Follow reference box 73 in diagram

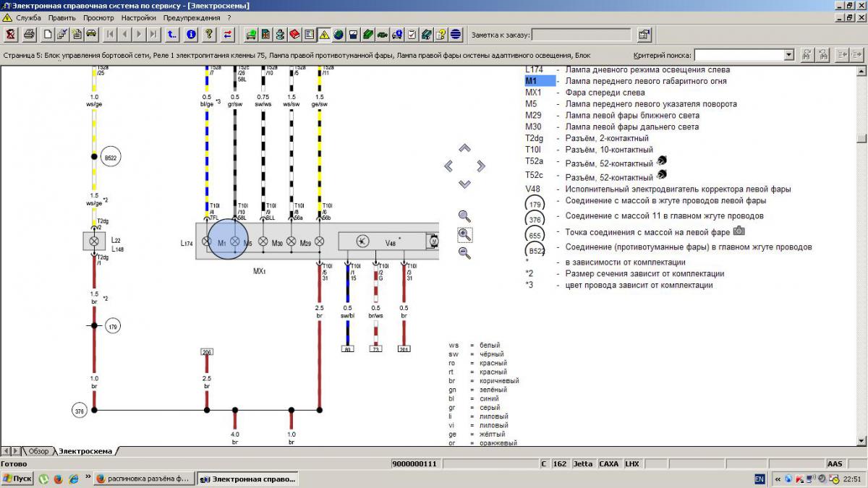376,348
